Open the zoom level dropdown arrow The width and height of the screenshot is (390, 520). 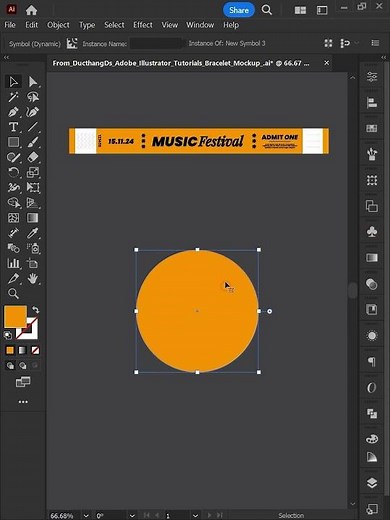[x=86, y=515]
